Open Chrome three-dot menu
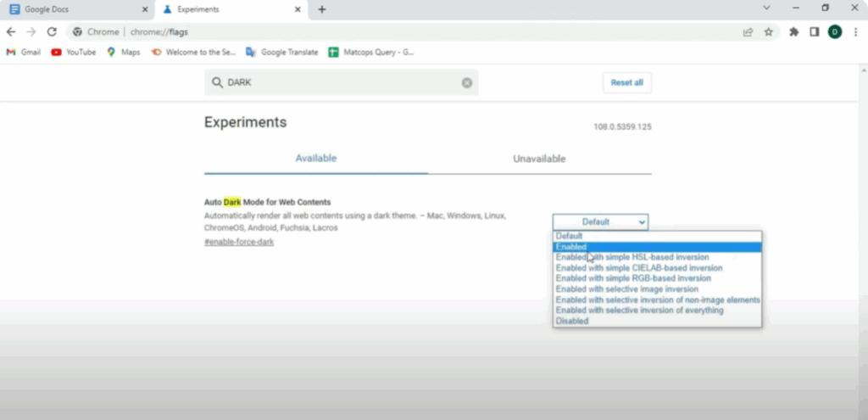 856,32
